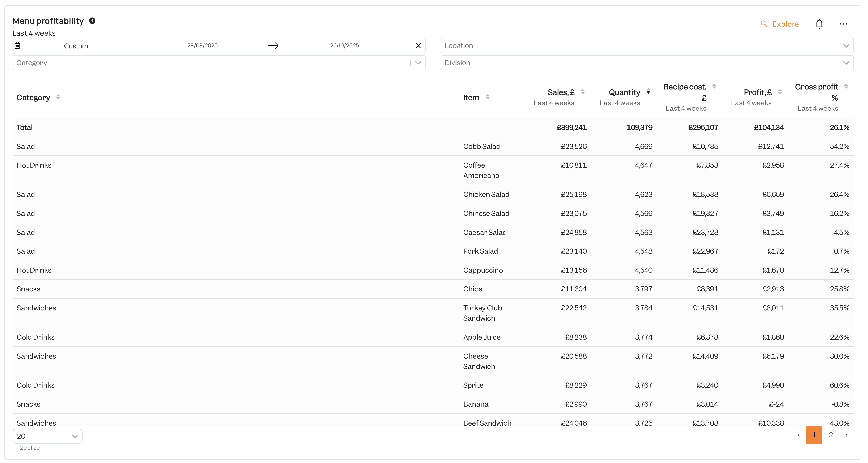Viewport: 868px width, 463px height.
Task: Go to previous page arrow
Action: 799,435
